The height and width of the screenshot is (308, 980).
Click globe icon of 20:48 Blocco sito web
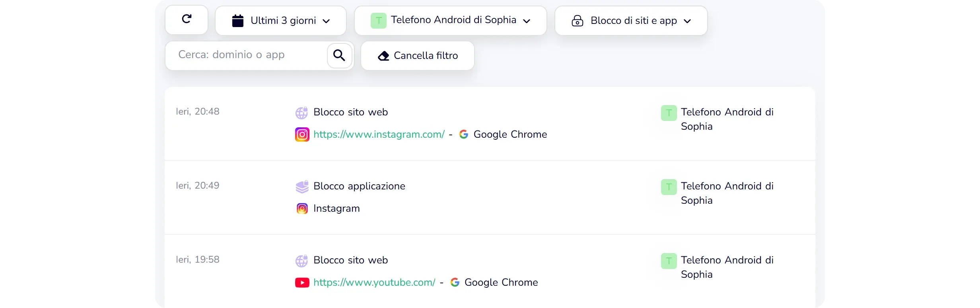[301, 113]
